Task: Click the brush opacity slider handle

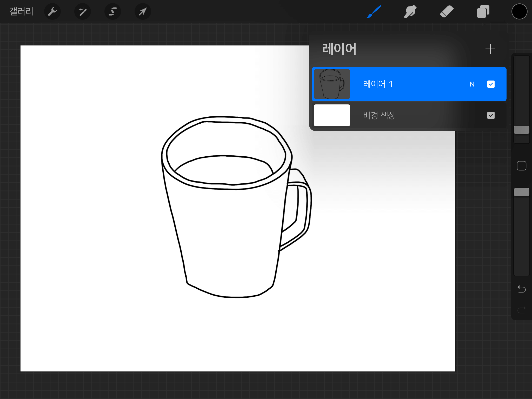Action: click(521, 192)
